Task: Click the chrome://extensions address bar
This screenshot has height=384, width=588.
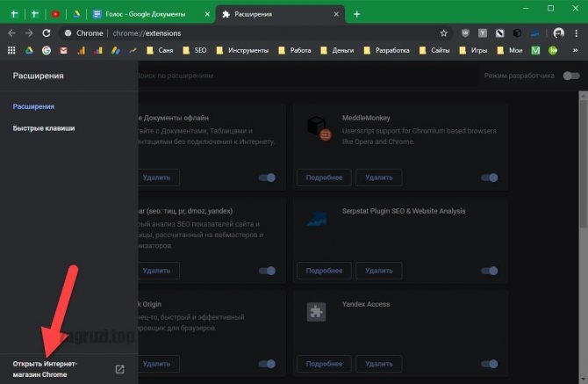Action: click(255, 33)
